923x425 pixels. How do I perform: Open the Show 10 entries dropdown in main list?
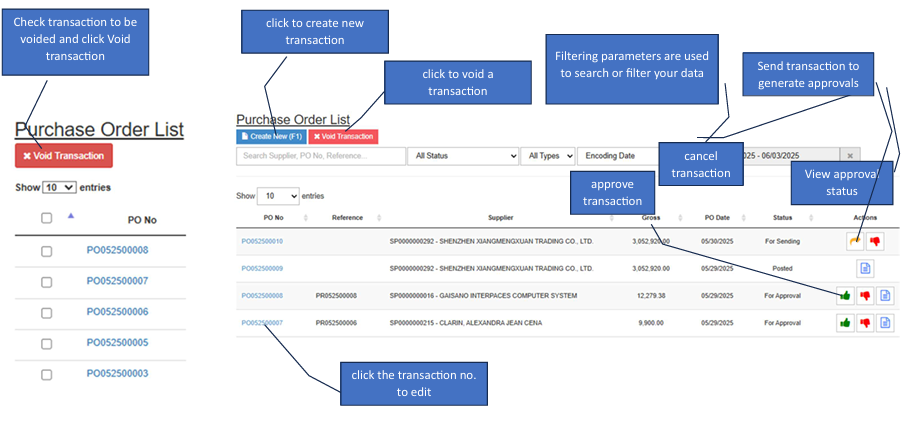pyautogui.click(x=278, y=196)
